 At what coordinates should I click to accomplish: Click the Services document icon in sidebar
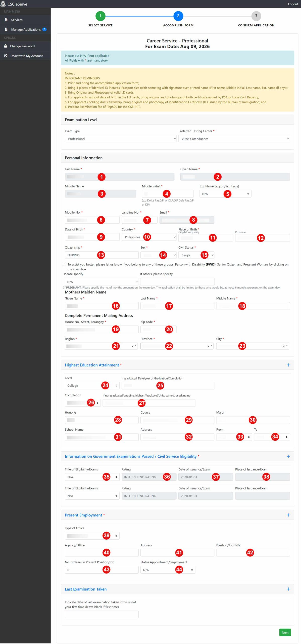point(6,20)
